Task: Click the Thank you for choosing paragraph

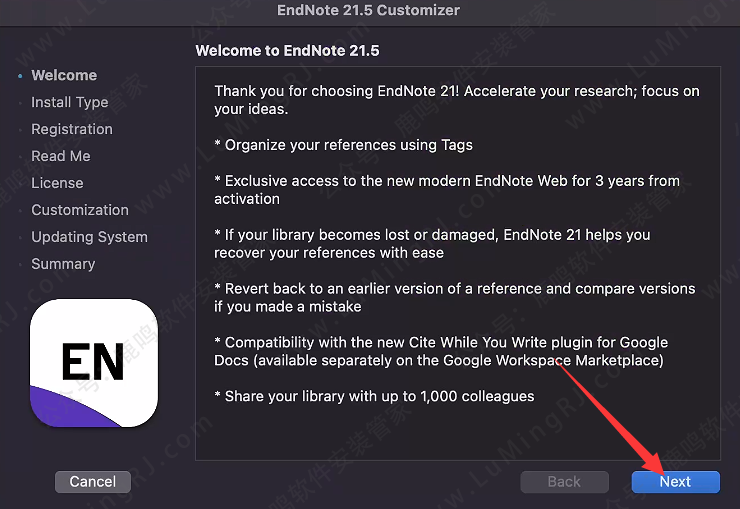Action: [x=456, y=100]
